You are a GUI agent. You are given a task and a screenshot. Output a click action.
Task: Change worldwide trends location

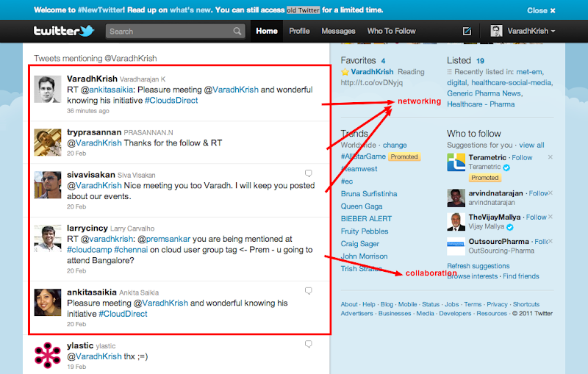click(395, 145)
